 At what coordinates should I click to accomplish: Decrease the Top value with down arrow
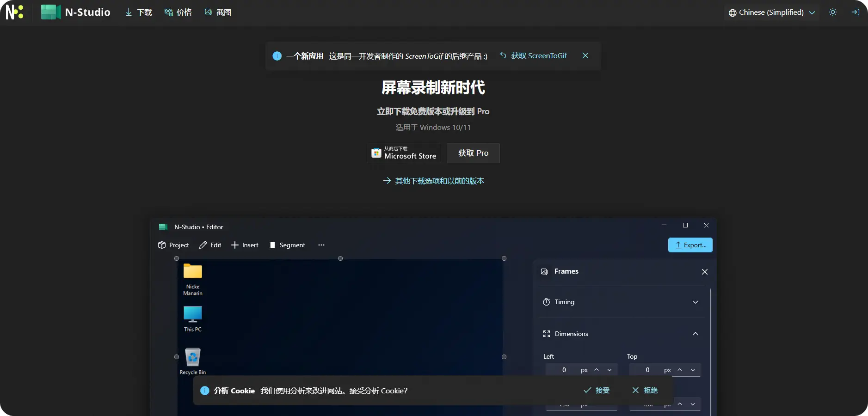[693, 370]
